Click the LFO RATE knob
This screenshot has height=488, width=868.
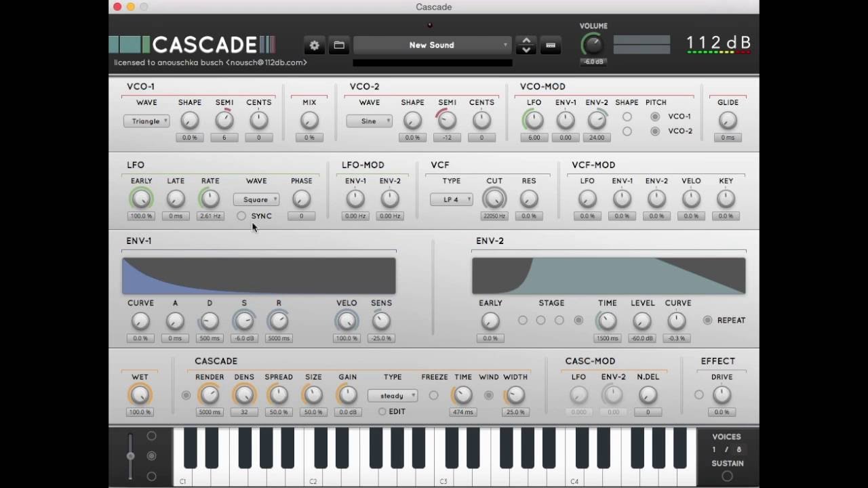point(210,199)
